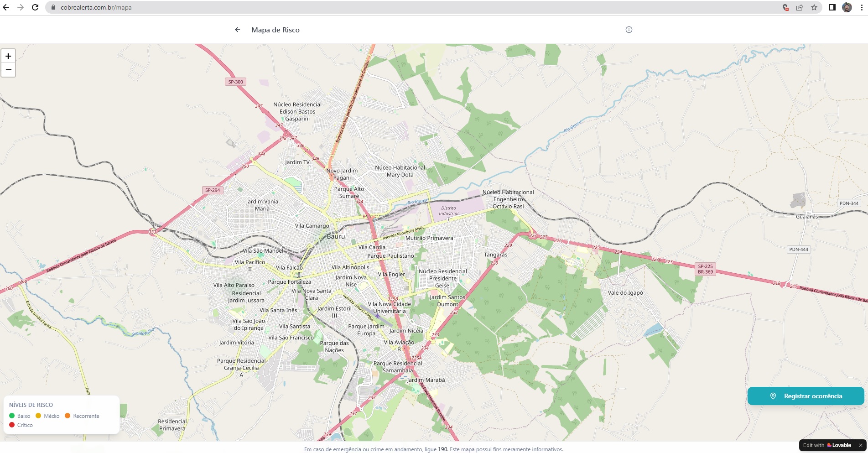Open the browser profile avatar
The width and height of the screenshot is (868, 453).
click(847, 7)
